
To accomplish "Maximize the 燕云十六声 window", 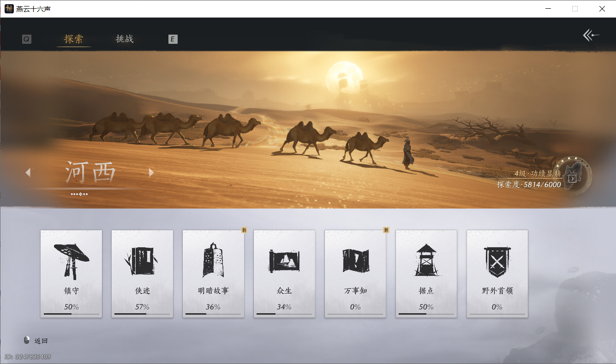I will click(575, 9).
